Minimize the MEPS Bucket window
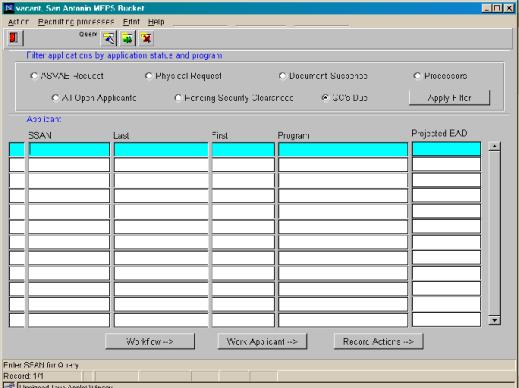 point(487,8)
